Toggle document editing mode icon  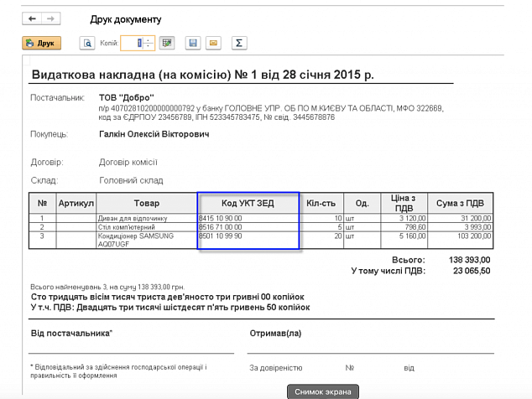(167, 43)
